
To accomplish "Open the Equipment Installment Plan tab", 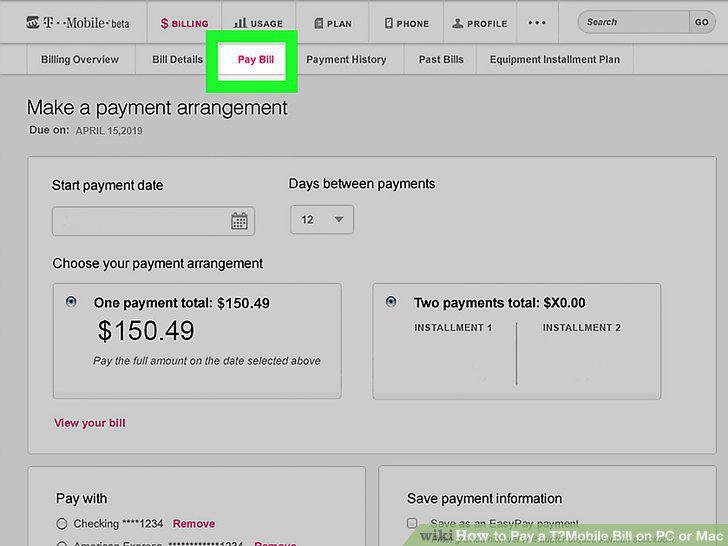I will [555, 59].
